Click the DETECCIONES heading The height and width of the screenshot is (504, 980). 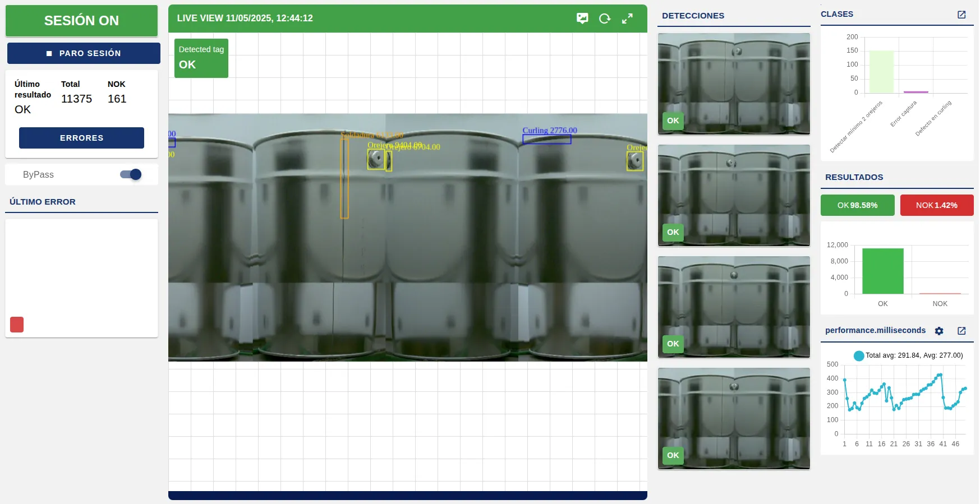pos(693,16)
